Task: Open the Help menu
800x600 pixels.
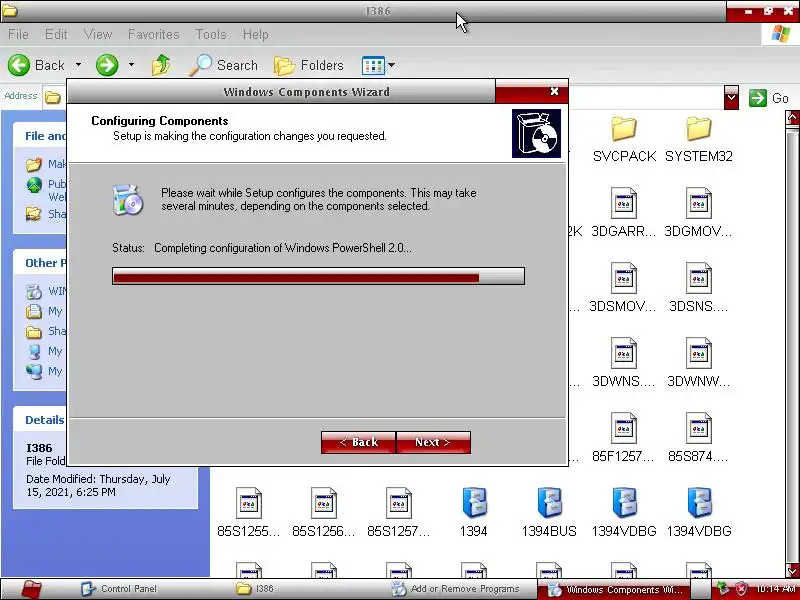Action: click(256, 34)
